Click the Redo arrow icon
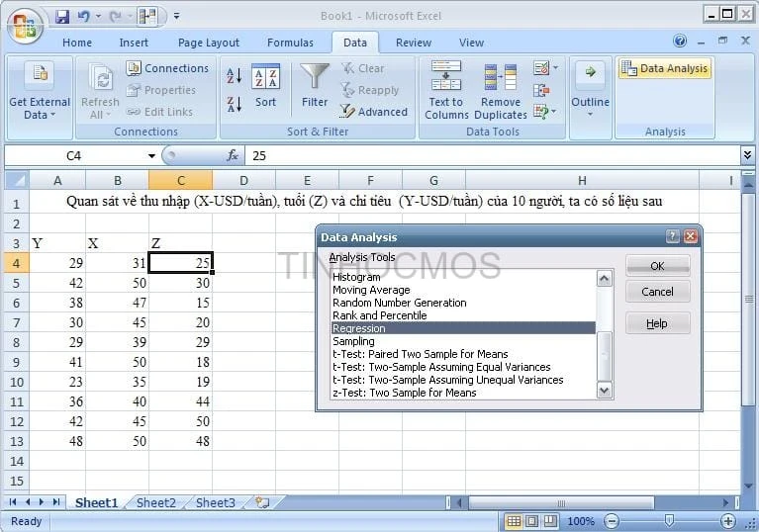Screen dimensions: 759x532 (115, 17)
